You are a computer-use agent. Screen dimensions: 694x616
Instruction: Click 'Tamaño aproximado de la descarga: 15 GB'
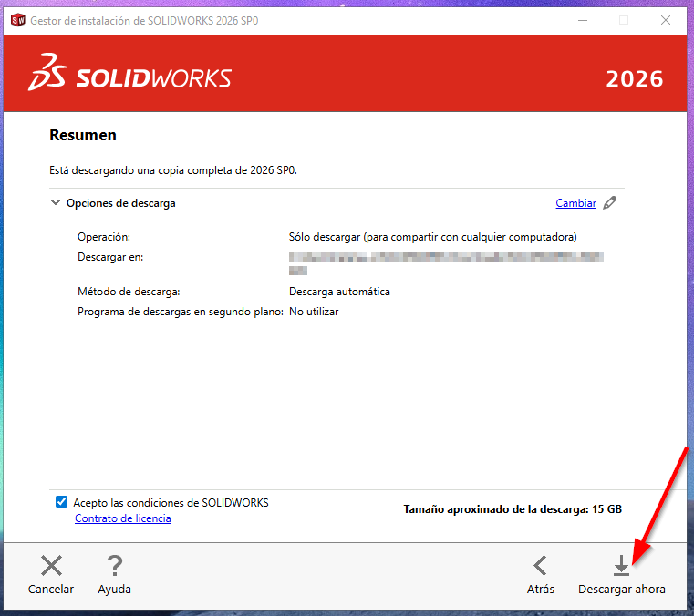coord(513,509)
